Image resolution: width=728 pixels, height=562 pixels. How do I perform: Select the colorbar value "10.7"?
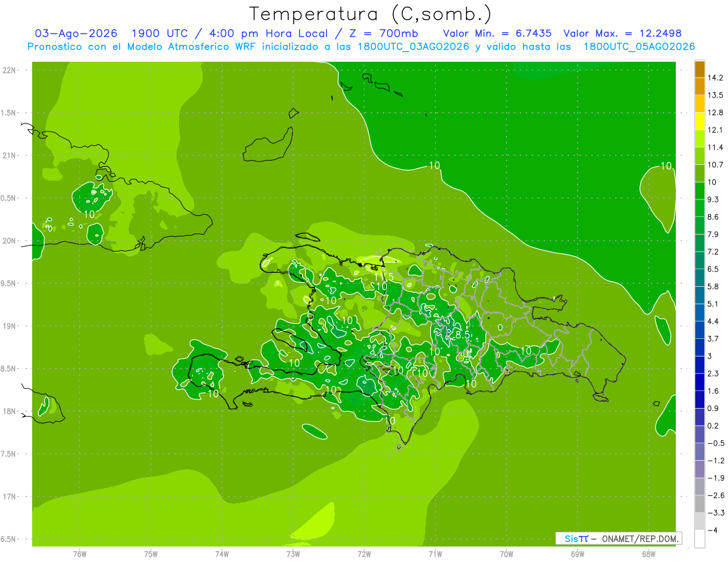point(715,165)
